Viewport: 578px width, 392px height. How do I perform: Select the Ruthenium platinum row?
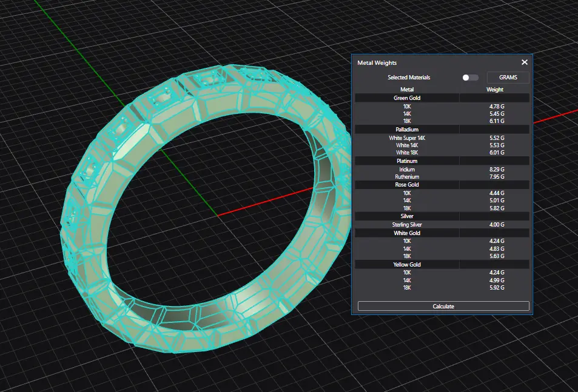tap(407, 177)
